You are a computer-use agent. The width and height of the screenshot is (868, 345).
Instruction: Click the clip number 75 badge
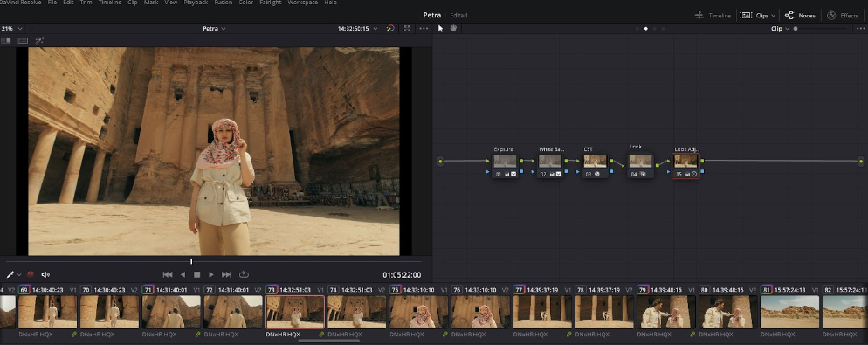pos(395,290)
